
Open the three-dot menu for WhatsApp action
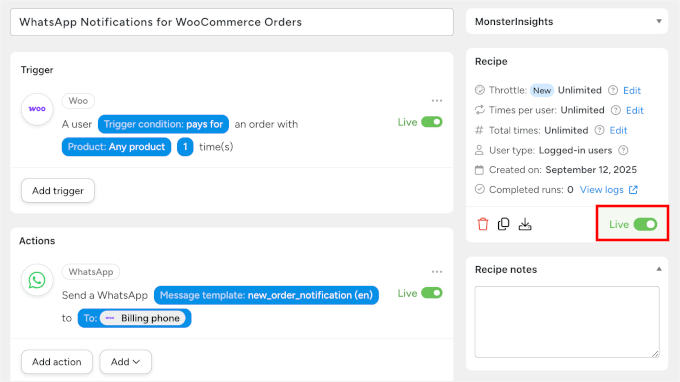[437, 272]
